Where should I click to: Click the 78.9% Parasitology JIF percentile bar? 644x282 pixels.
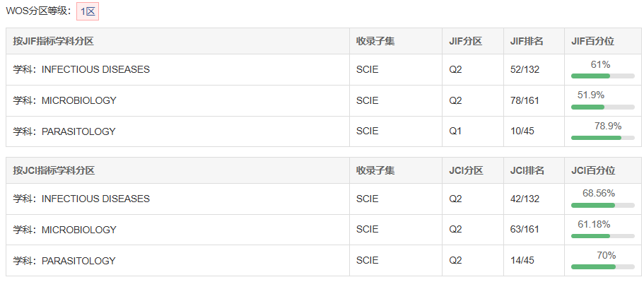602,138
